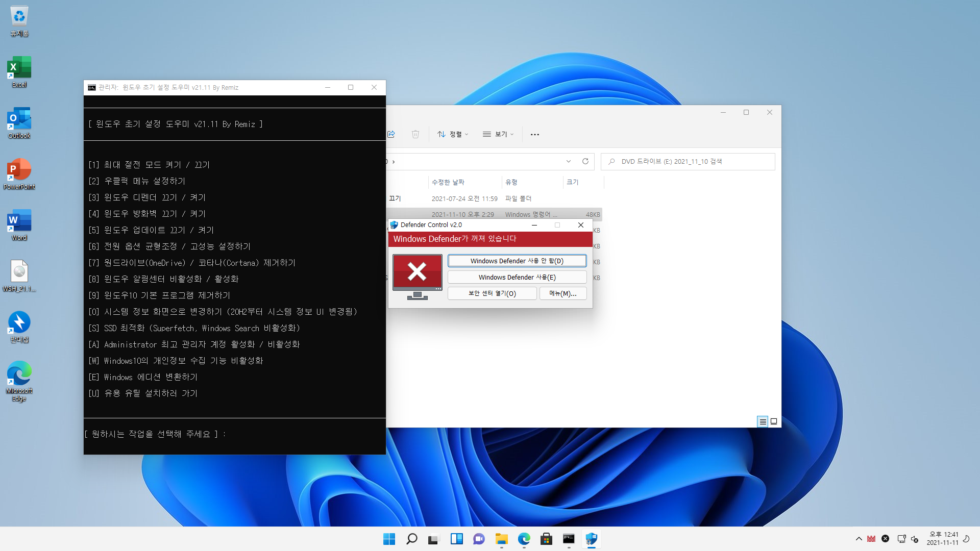Click Windows Defender 사용 안 함(D) button
Screen dimensions: 980x551
517,261
